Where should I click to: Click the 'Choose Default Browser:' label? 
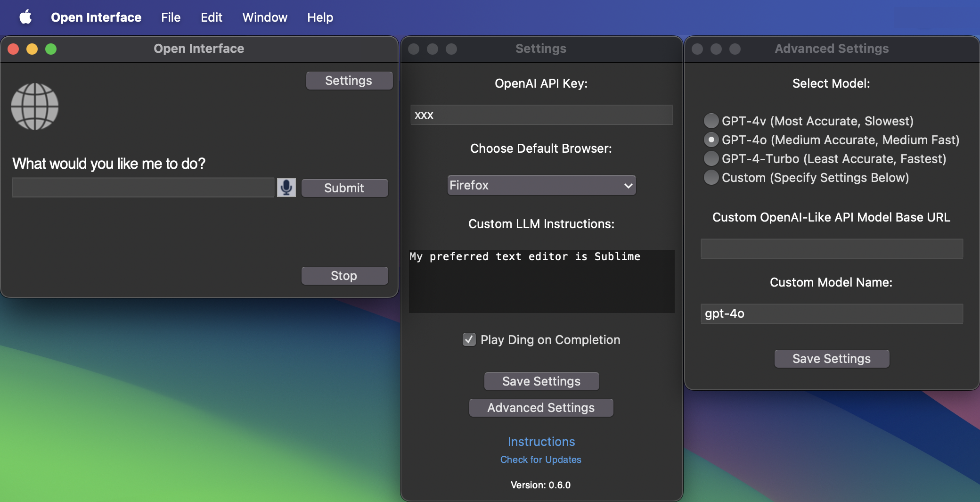click(541, 148)
